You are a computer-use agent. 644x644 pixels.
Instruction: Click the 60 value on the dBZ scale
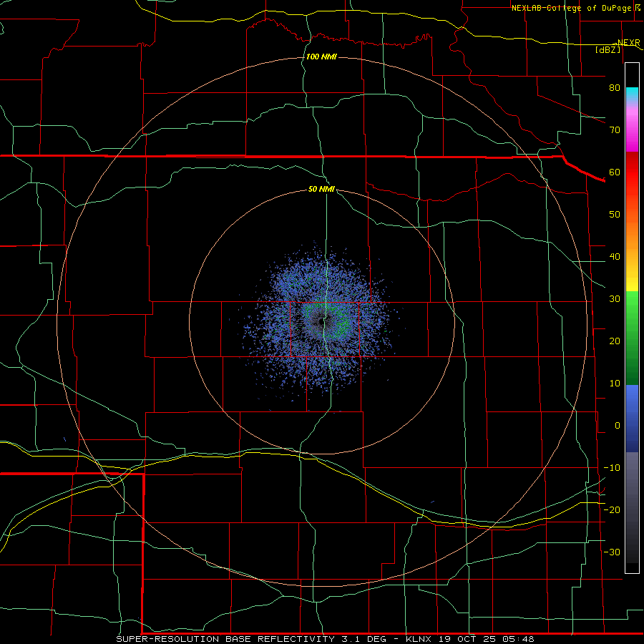[615, 172]
